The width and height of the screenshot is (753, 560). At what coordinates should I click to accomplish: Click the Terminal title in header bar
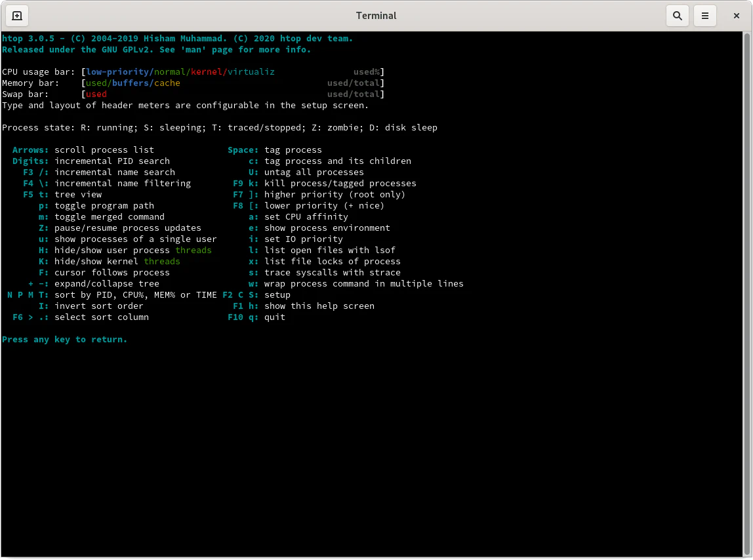point(376,16)
